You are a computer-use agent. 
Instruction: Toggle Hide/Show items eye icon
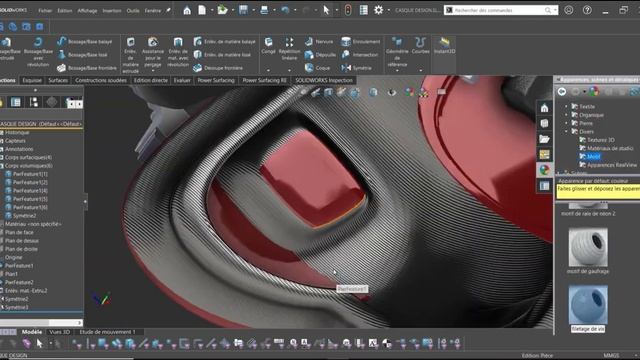pyautogui.click(x=392, y=93)
